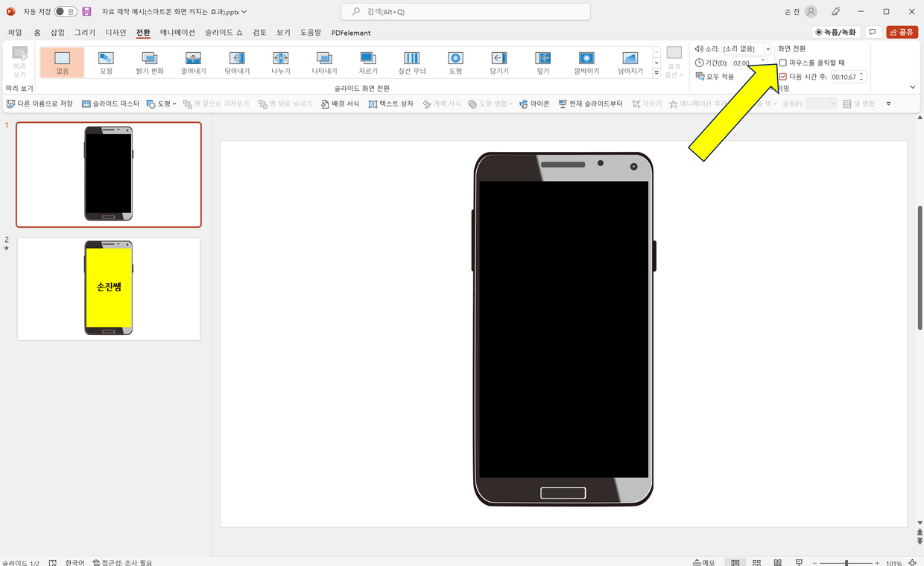The width and height of the screenshot is (924, 566).
Task: Open the 애니메이션 ribbon tab
Action: pos(177,33)
